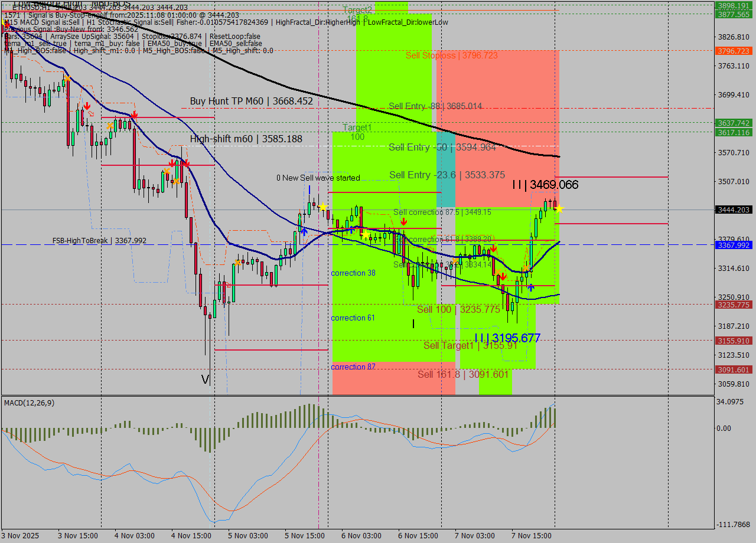Click the blue 'I I I | 3195.677' wave label
756x543 pixels.
[x=507, y=338]
